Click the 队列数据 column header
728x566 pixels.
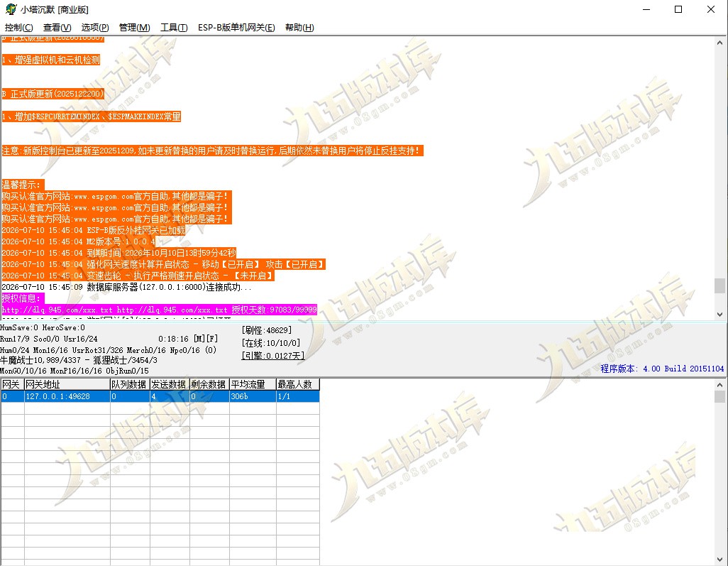[x=130, y=384]
